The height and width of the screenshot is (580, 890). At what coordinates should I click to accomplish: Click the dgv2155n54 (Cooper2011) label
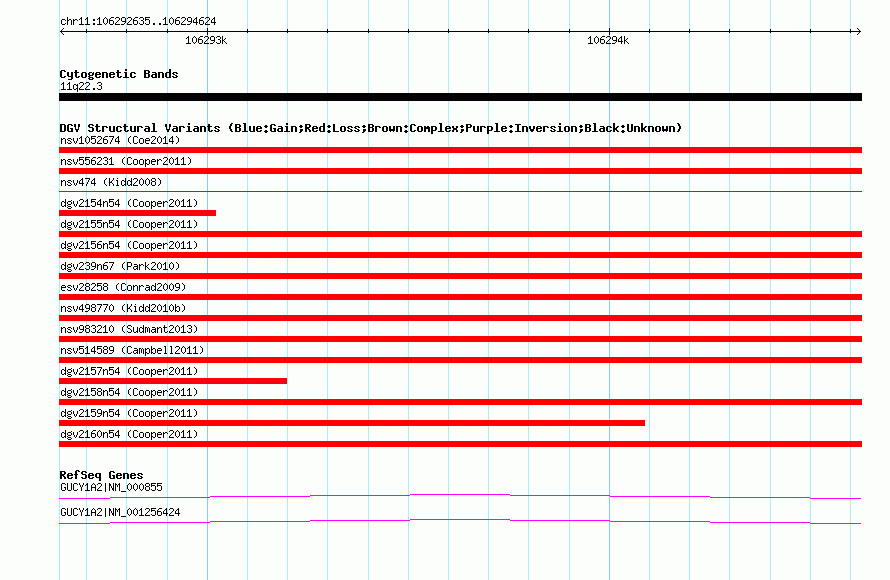pos(129,224)
